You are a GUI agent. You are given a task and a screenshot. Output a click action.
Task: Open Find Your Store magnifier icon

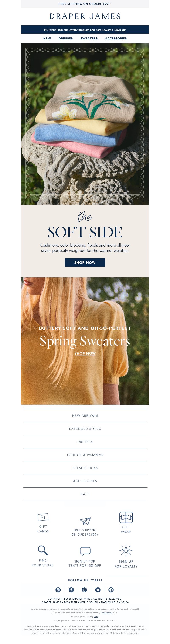click(x=43, y=550)
